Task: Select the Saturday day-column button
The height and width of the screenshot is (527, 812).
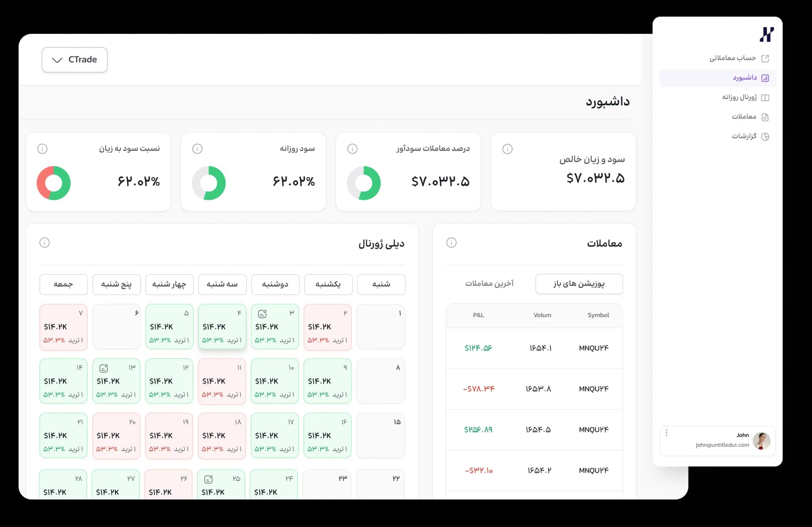Action: tap(381, 284)
